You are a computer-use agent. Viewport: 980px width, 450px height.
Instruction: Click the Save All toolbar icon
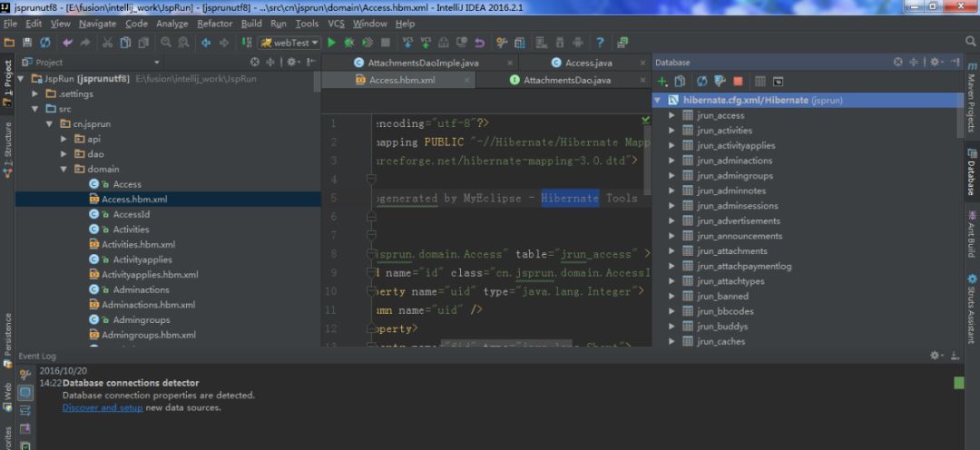[27, 43]
